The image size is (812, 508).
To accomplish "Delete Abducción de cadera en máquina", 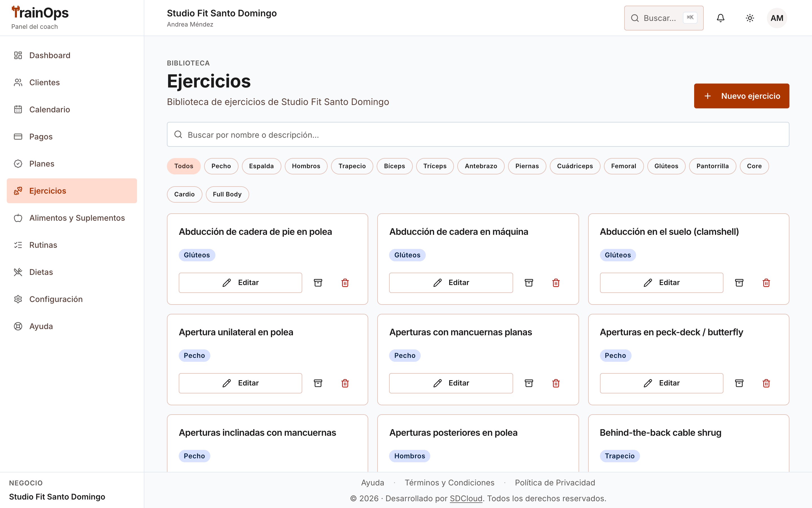I will [556, 283].
